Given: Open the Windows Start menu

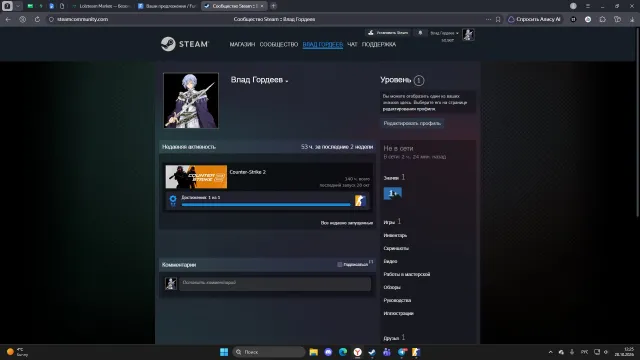Looking at the screenshot, I should (224, 352).
